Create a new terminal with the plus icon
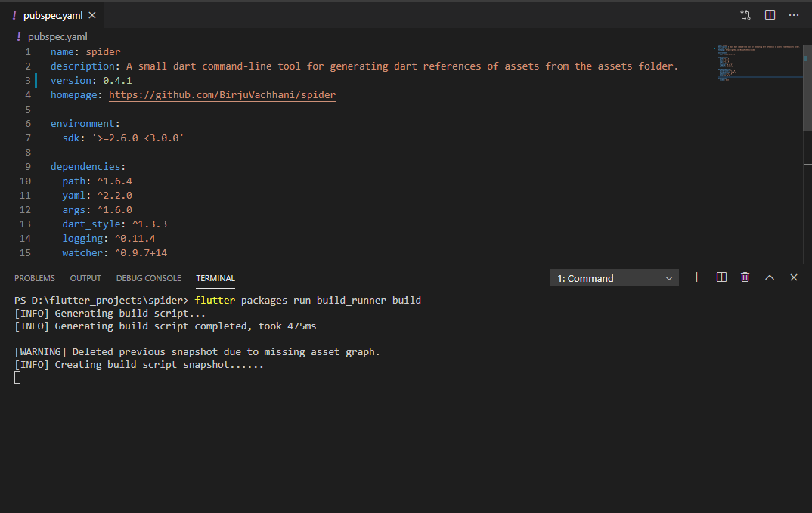Image resolution: width=812 pixels, height=513 pixels. 696,277
